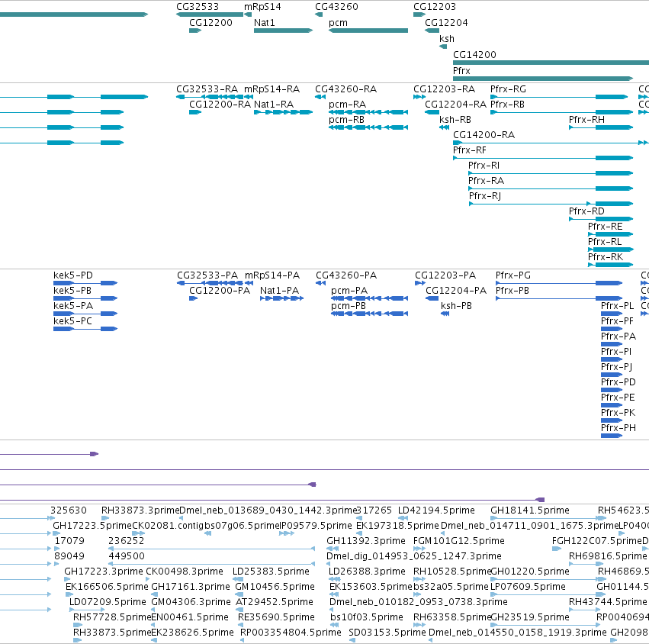The width and height of the screenshot is (649, 644).
Task: Select the mRpS14-RA transcript label
Action: (271, 89)
